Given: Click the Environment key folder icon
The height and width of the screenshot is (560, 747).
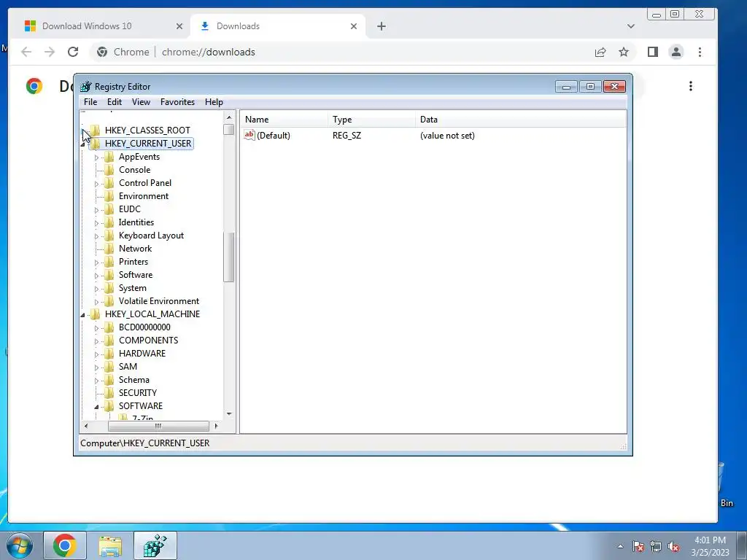Looking at the screenshot, I should click(x=109, y=196).
